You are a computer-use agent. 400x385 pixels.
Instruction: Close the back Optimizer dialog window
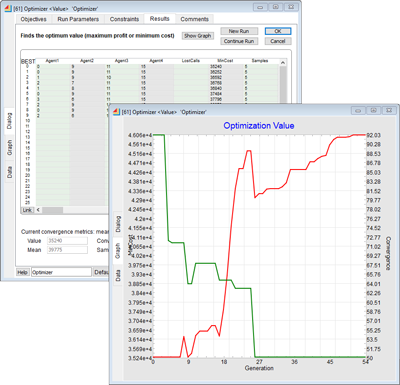click(291, 7)
